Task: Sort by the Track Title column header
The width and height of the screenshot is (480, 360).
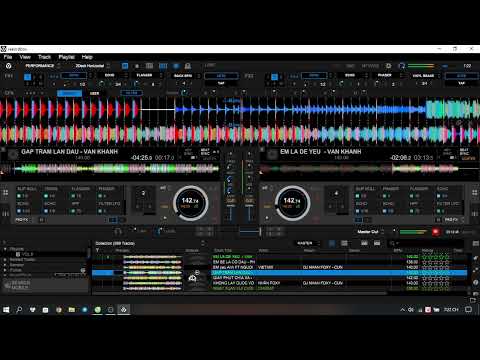Action: tap(223, 250)
